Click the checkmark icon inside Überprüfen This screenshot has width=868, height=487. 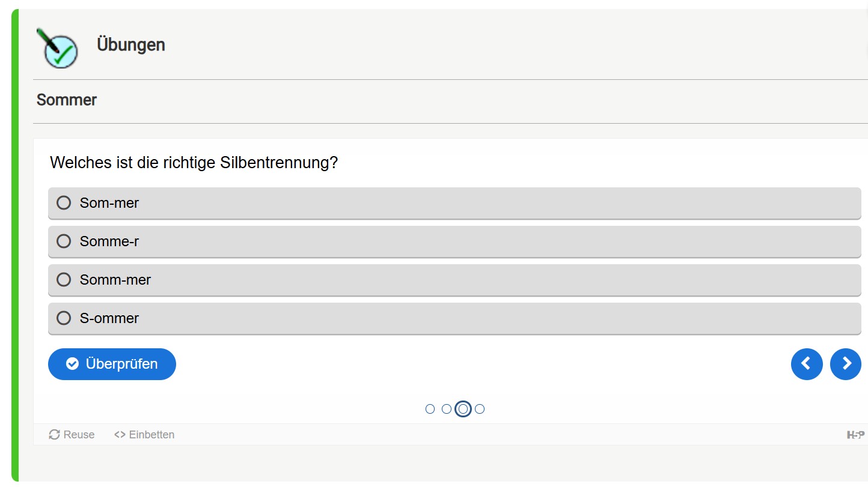coord(72,364)
